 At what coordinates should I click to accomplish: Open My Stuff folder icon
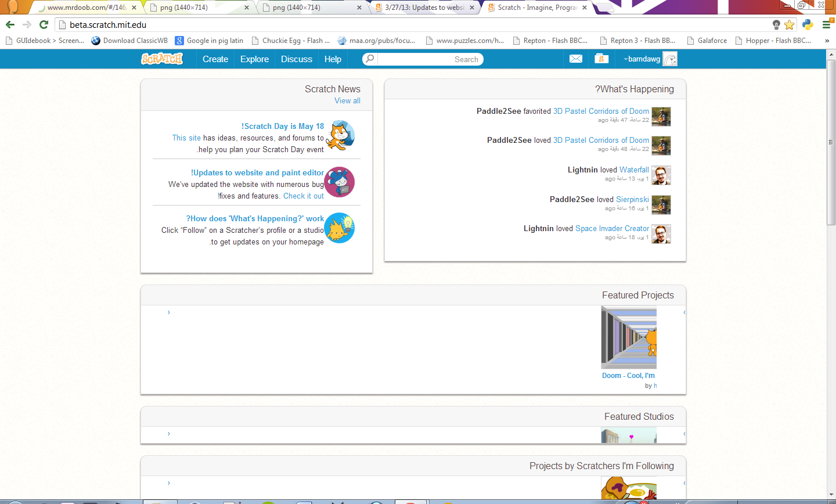click(x=601, y=59)
